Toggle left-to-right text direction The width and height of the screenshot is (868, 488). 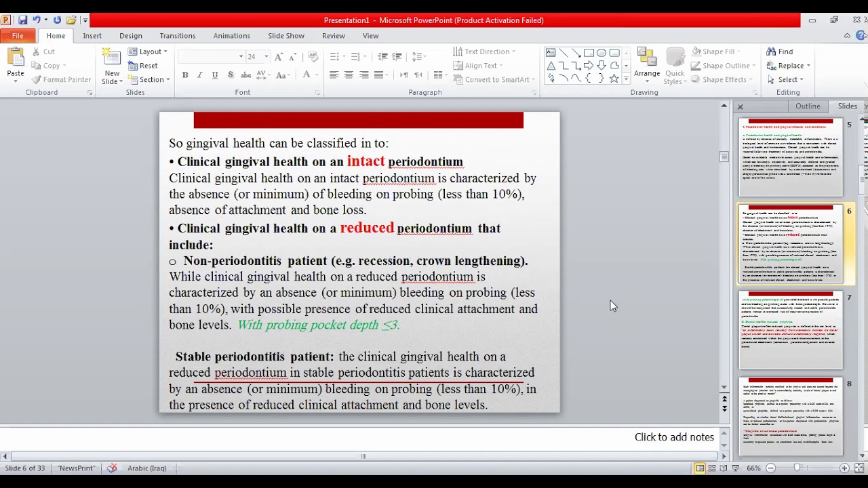click(x=403, y=75)
